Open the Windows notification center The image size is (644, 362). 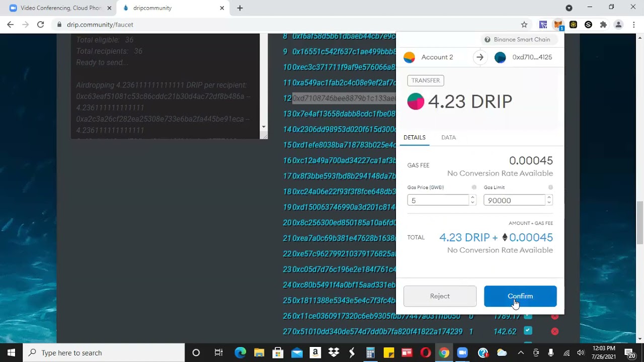[x=630, y=353]
